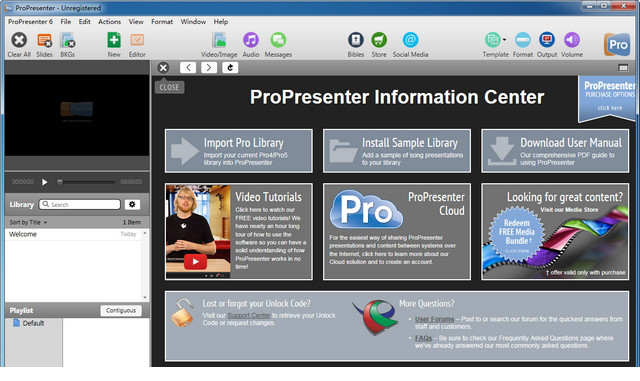This screenshot has height=381, width=640.
Task: Create a new presentation with New icon
Action: coord(114,40)
